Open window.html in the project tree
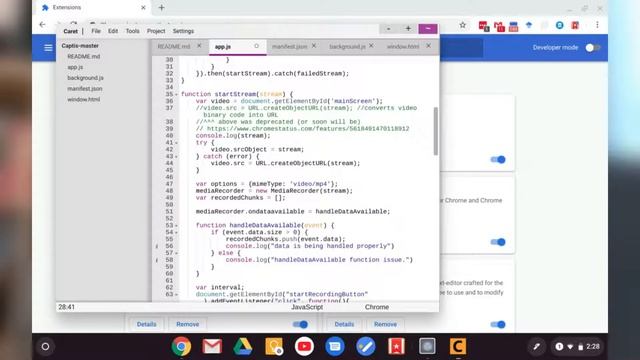Screen dimensions: 640x360 pyautogui.click(x=84, y=99)
